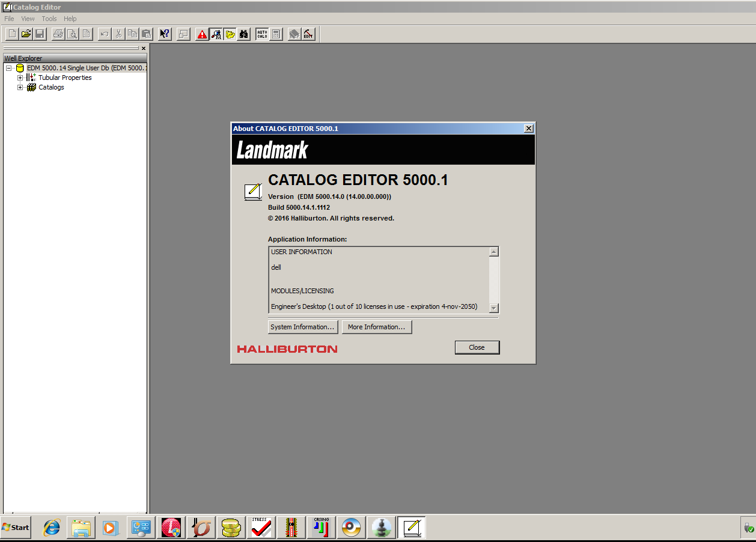This screenshot has height=542, width=756.
Task: Click the gray book toolbar icon
Action: click(294, 34)
